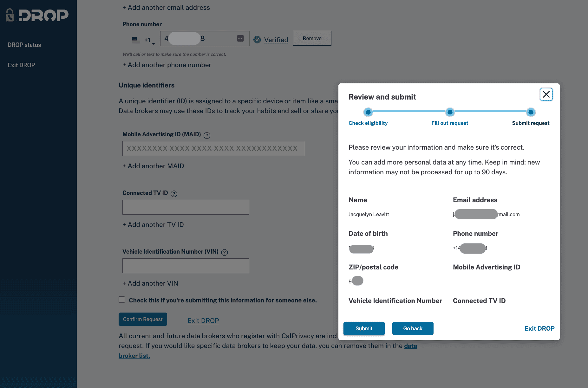Expand Add another phone number

click(167, 65)
